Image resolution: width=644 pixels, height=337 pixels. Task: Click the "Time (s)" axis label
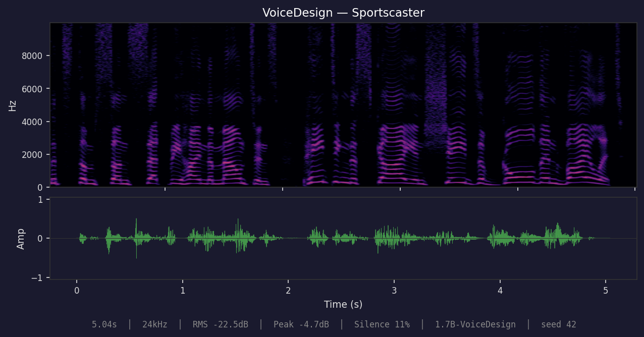coord(343,304)
